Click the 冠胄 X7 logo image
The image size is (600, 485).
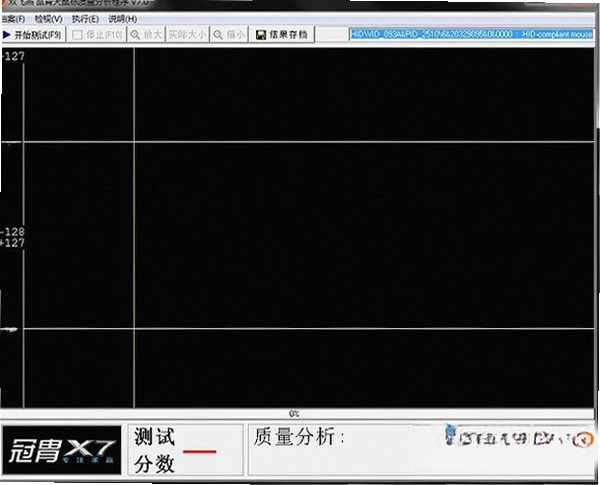[62, 450]
